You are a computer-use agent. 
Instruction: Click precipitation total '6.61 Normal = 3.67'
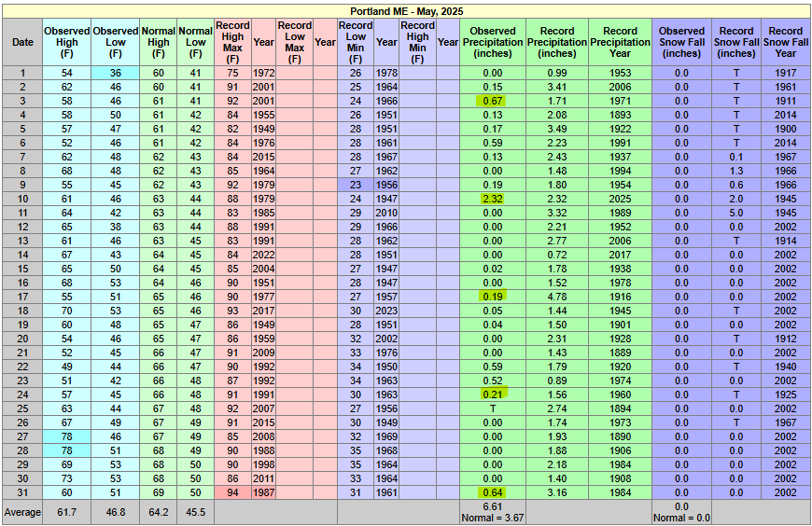[x=493, y=512]
